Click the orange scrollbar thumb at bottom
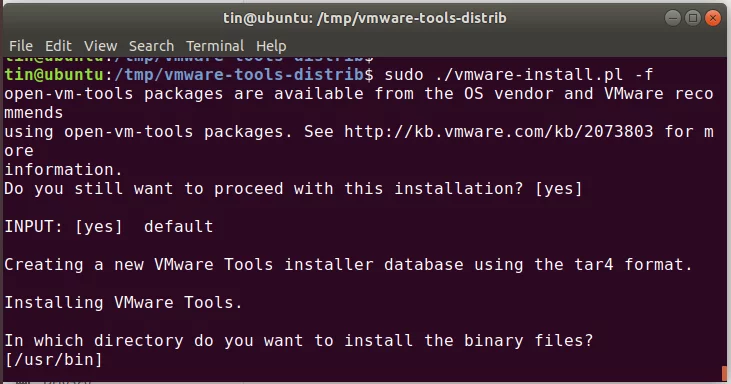Screen dimensions: 731x384 tap(724, 373)
